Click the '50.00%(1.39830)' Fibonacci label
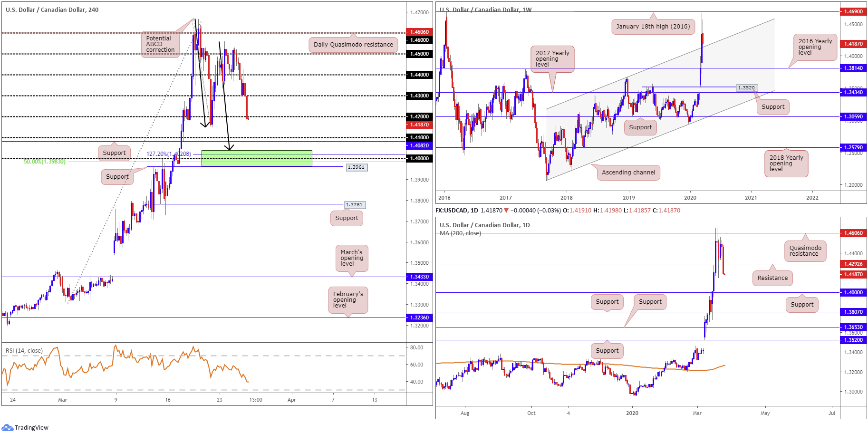Image resolution: width=868 pixels, height=433 pixels. point(45,162)
